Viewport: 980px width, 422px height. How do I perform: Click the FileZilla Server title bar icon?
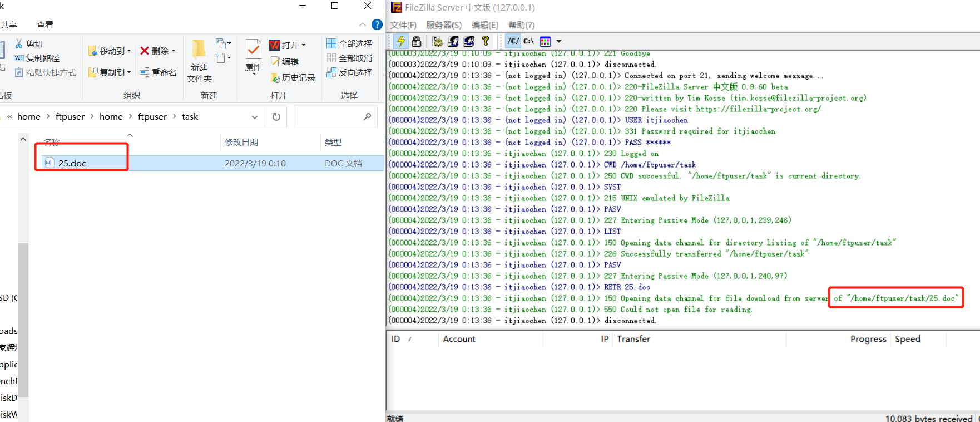pos(396,7)
